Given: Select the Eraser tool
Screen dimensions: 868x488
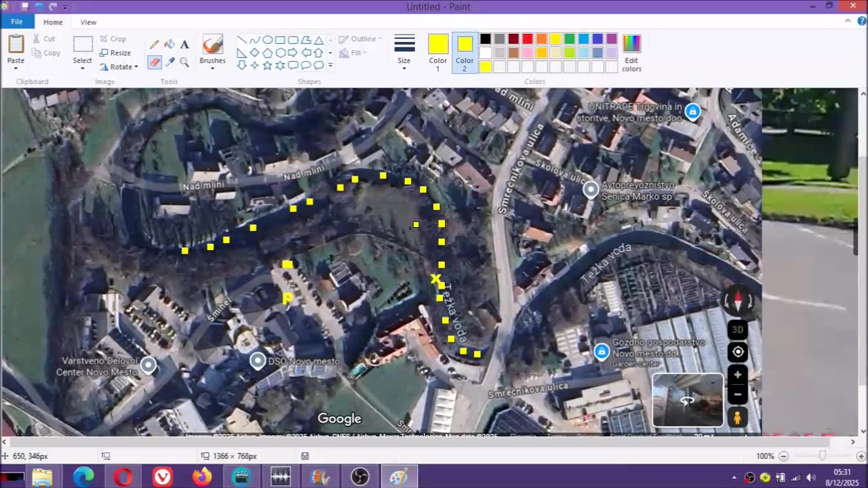Looking at the screenshot, I should (x=155, y=62).
